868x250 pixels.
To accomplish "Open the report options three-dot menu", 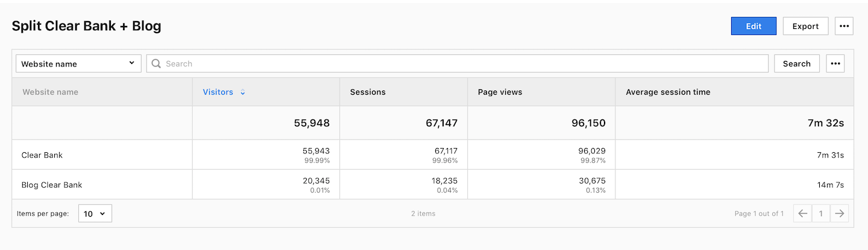I will click(844, 26).
